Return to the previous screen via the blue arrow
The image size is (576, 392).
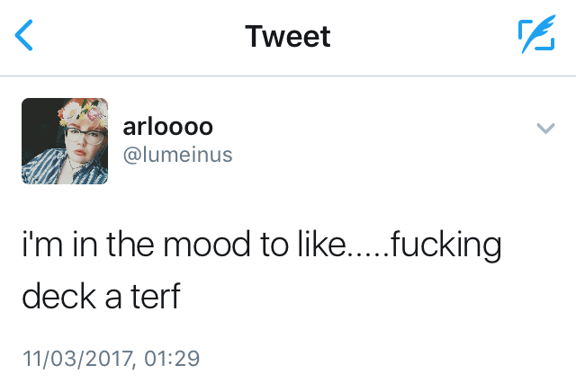[25, 37]
